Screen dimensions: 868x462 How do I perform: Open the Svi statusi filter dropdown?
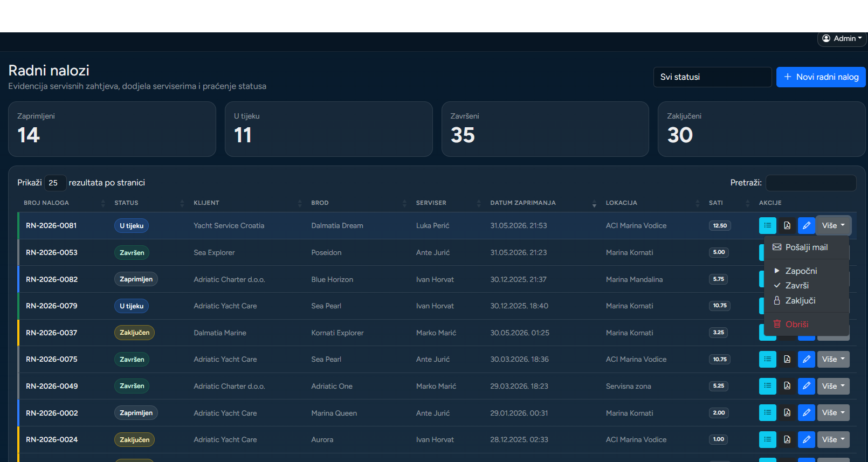[x=712, y=77]
